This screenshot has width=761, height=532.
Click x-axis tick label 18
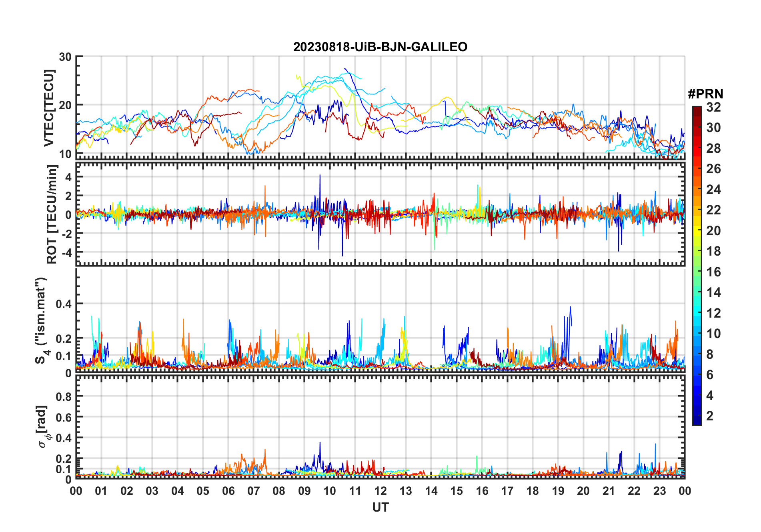pyautogui.click(x=533, y=491)
